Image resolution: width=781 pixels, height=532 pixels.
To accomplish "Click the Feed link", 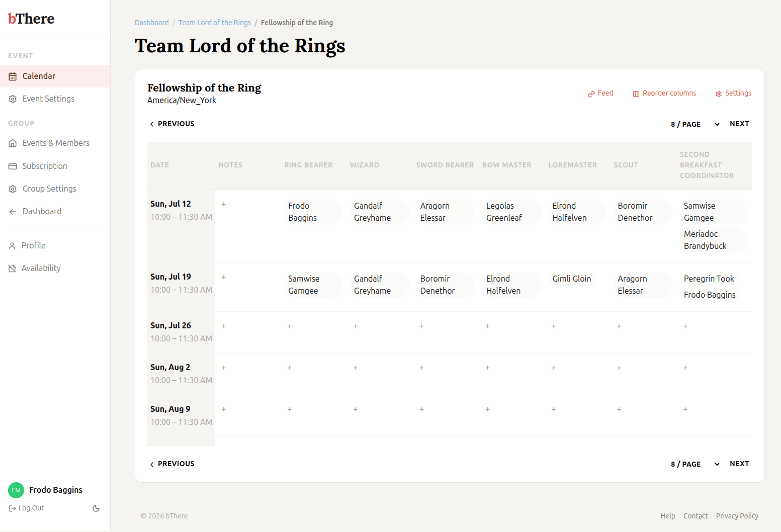I will [600, 94].
